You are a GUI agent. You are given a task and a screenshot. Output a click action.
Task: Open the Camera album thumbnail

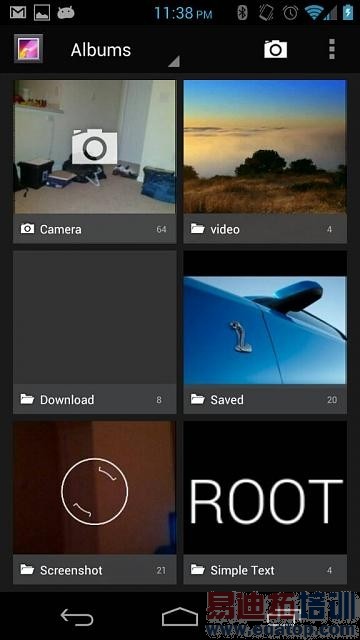[x=95, y=147]
